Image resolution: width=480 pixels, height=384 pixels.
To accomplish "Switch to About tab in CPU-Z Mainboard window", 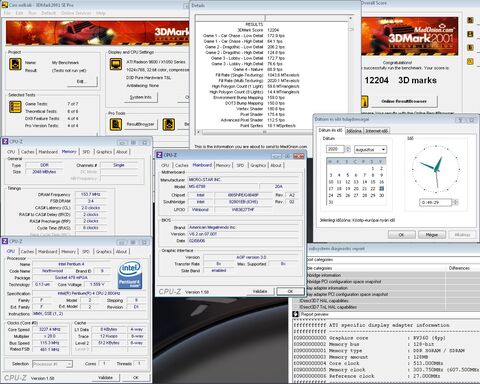I will pos(276,165).
